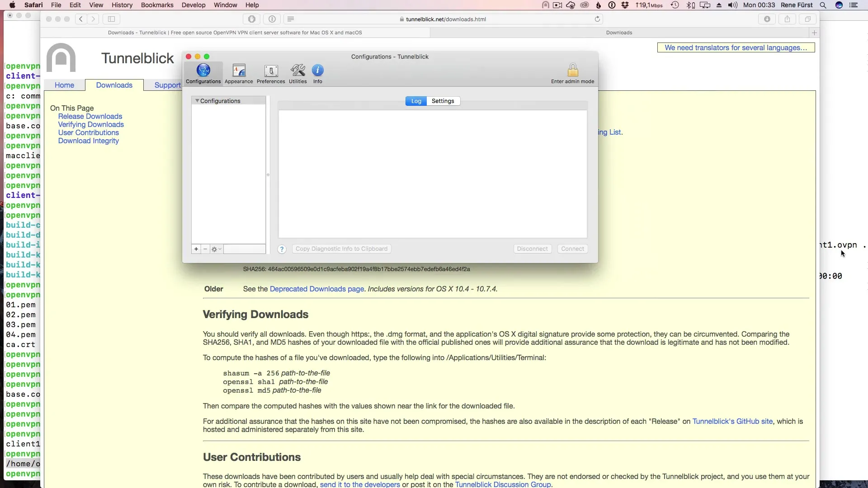Switch to the Log tab

coord(416,101)
